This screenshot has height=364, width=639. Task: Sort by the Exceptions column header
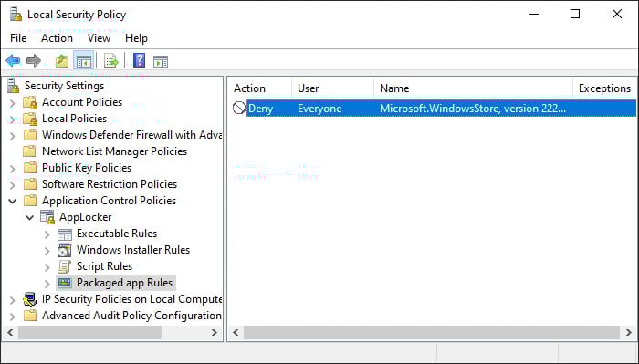(604, 88)
